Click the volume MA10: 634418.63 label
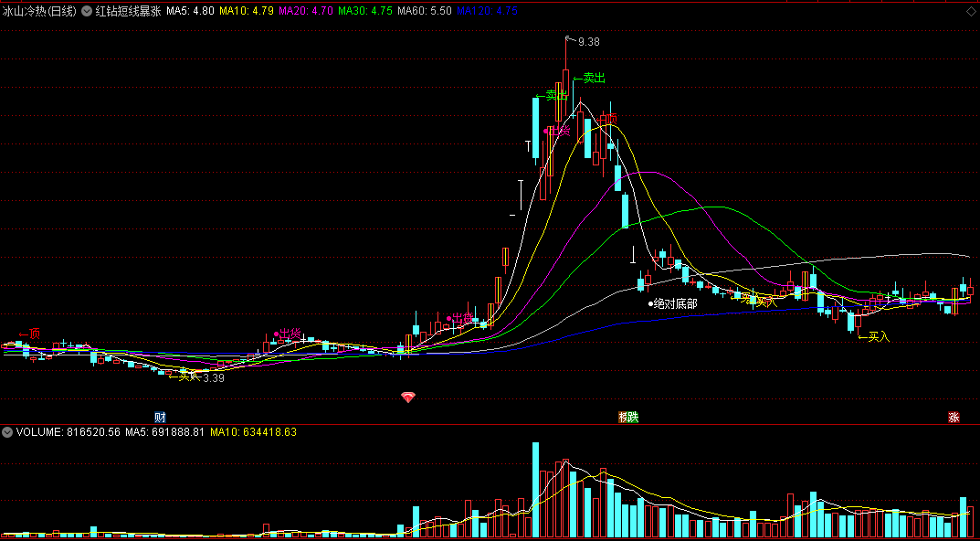This screenshot has height=541, width=980. coord(253,431)
